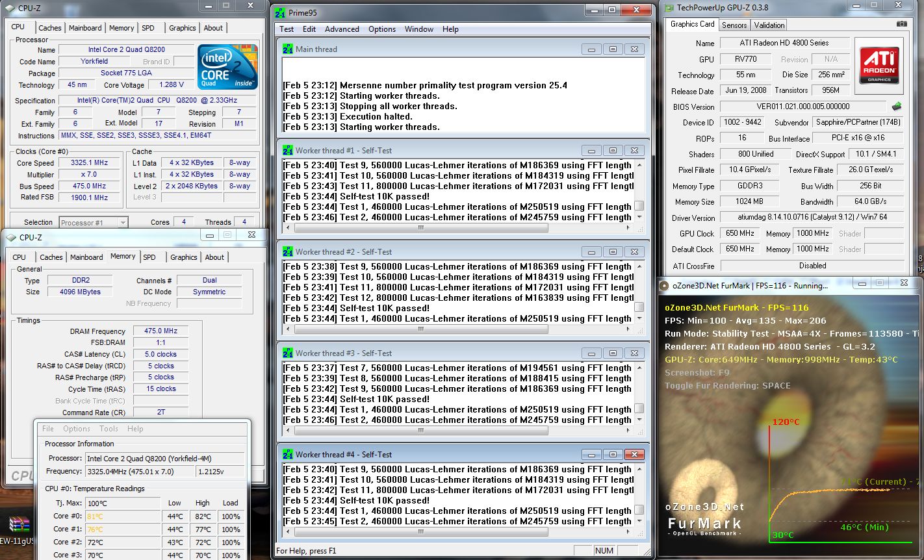924x560 pixels.
Task: Open the Window menu in Prime95
Action: pos(419,29)
